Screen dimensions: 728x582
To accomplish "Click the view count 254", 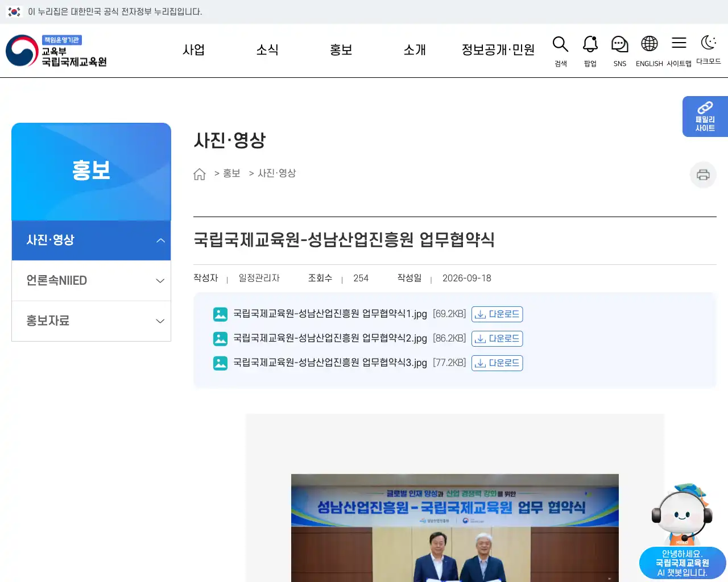I will (x=361, y=278).
